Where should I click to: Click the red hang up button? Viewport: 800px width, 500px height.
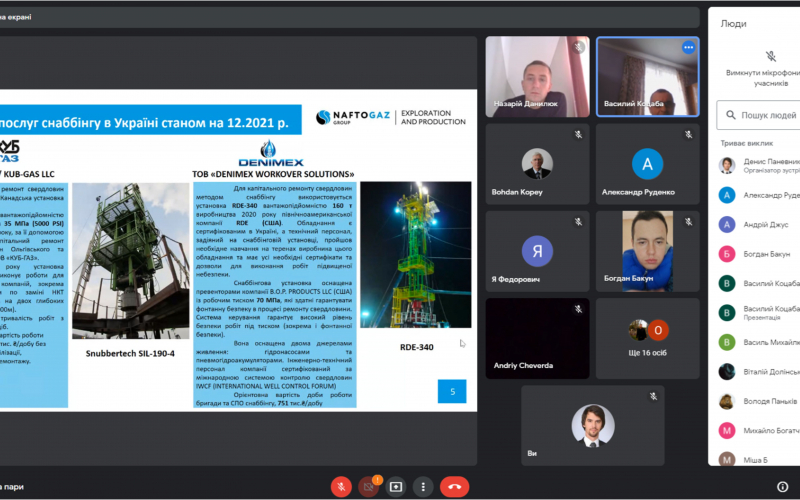tap(454, 487)
